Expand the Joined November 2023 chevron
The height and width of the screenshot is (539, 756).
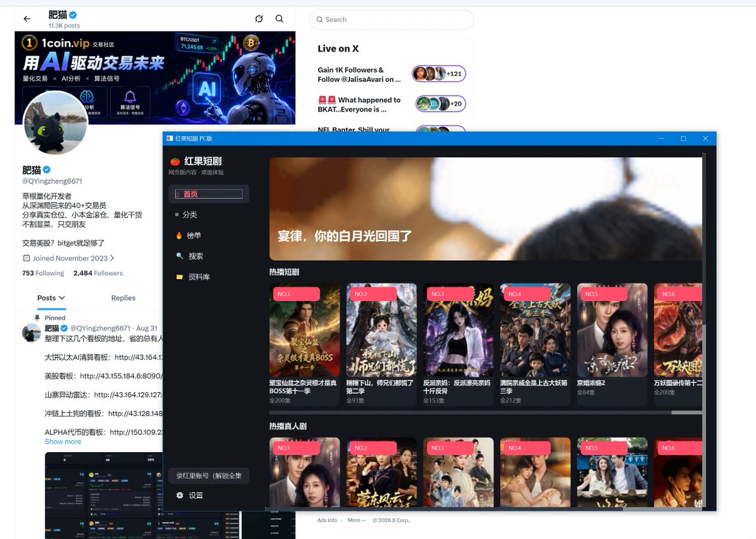[112, 258]
